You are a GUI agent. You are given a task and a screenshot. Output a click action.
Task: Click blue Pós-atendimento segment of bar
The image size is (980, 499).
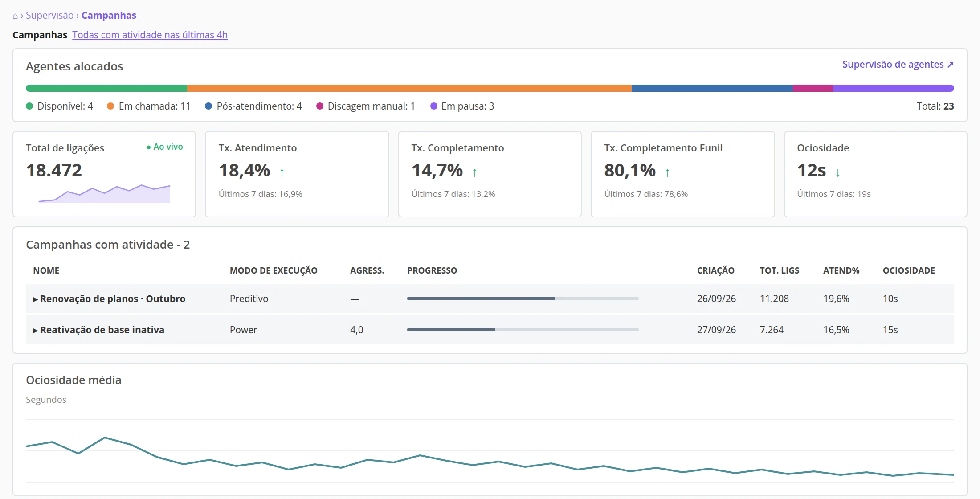pyautogui.click(x=712, y=88)
